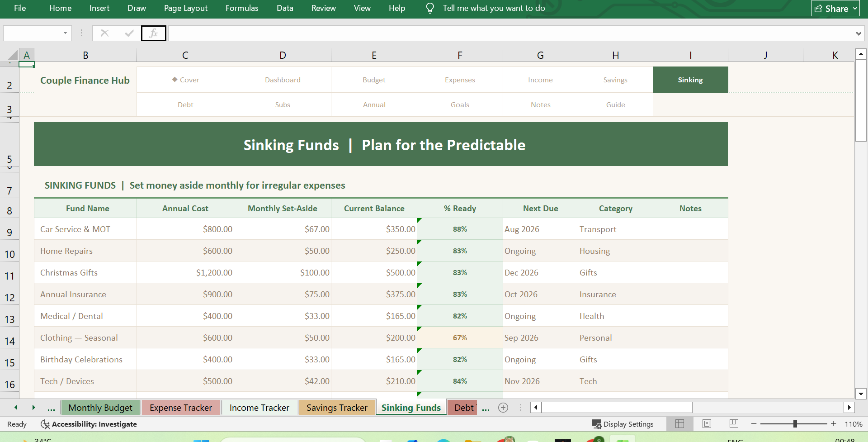
Task: Open the Name Box dropdown arrow
Action: 65,33
